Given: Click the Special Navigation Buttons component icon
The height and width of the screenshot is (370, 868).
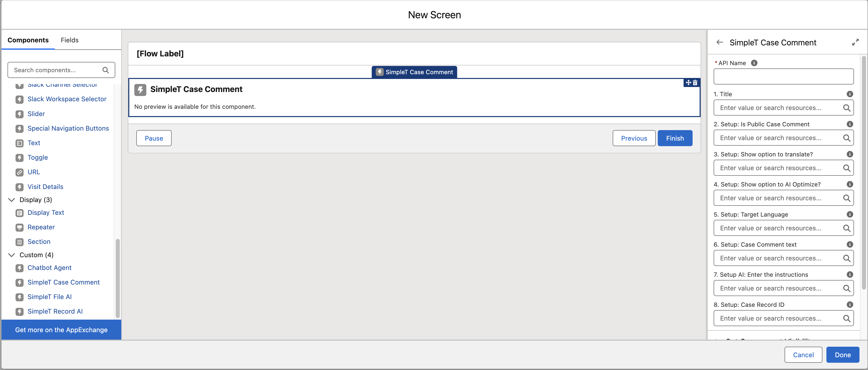Looking at the screenshot, I should click(x=20, y=128).
